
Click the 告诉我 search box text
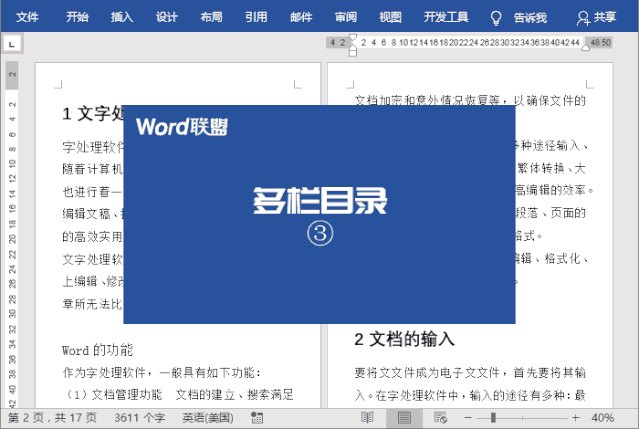point(530,18)
